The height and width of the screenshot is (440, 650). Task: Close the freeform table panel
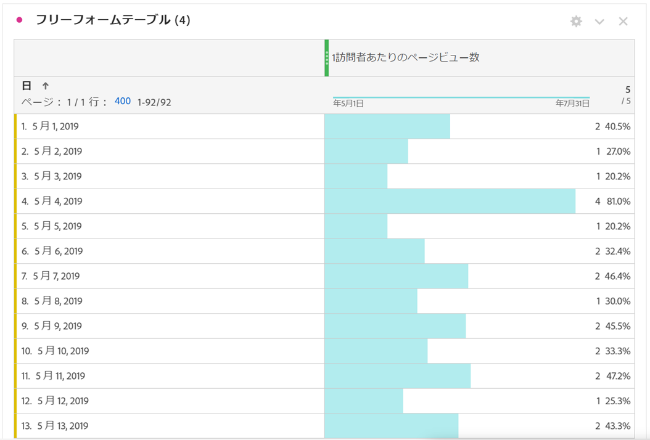tap(623, 21)
